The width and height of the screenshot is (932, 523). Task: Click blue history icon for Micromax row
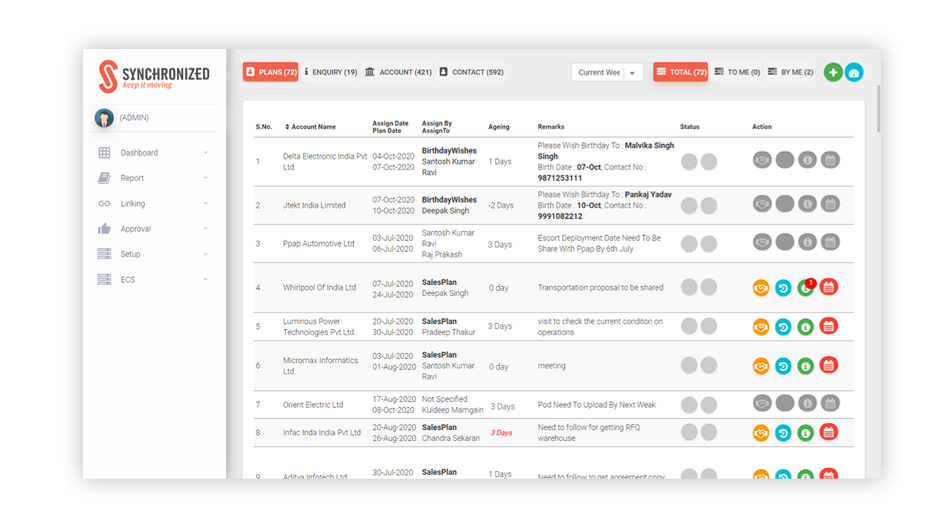[783, 366]
